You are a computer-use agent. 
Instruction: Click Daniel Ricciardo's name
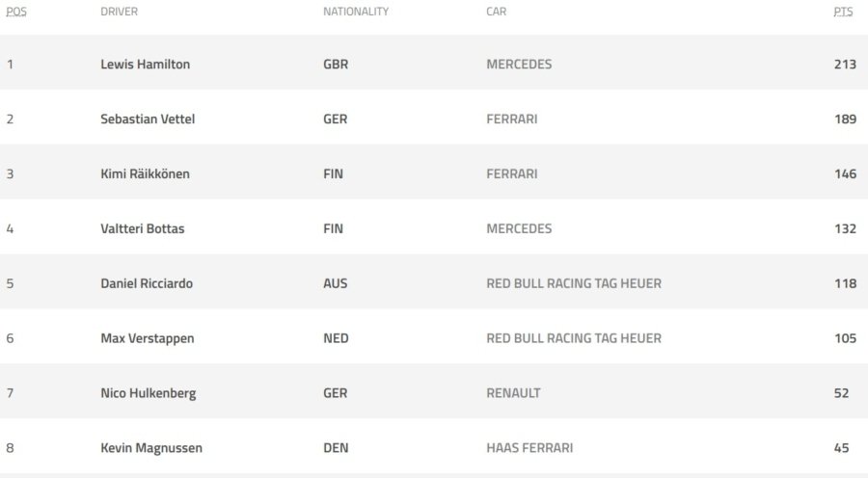click(x=147, y=283)
